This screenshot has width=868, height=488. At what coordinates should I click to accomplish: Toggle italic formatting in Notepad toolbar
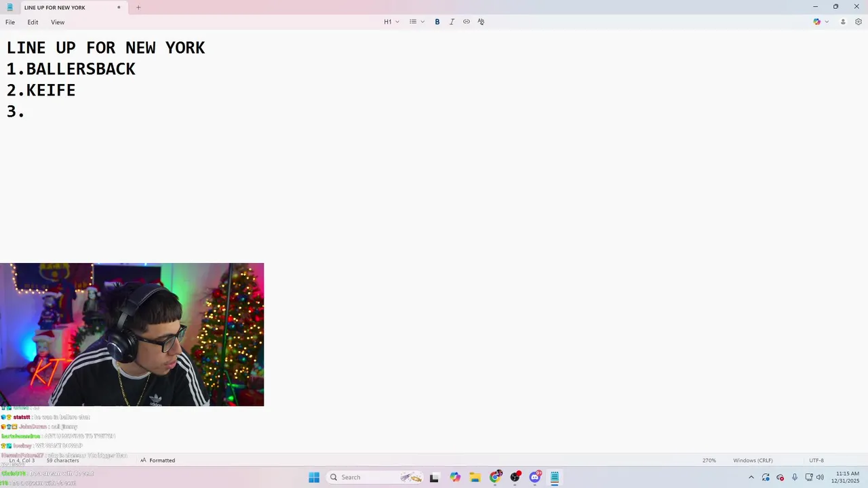(x=452, y=22)
